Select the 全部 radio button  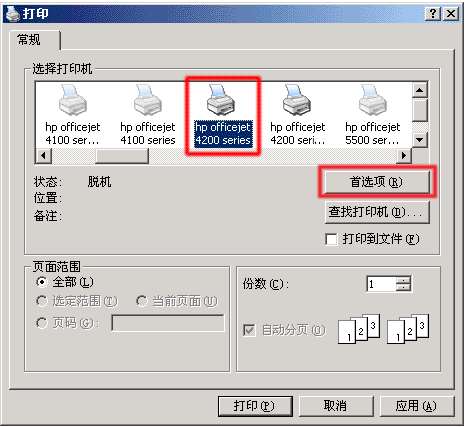click(41, 282)
